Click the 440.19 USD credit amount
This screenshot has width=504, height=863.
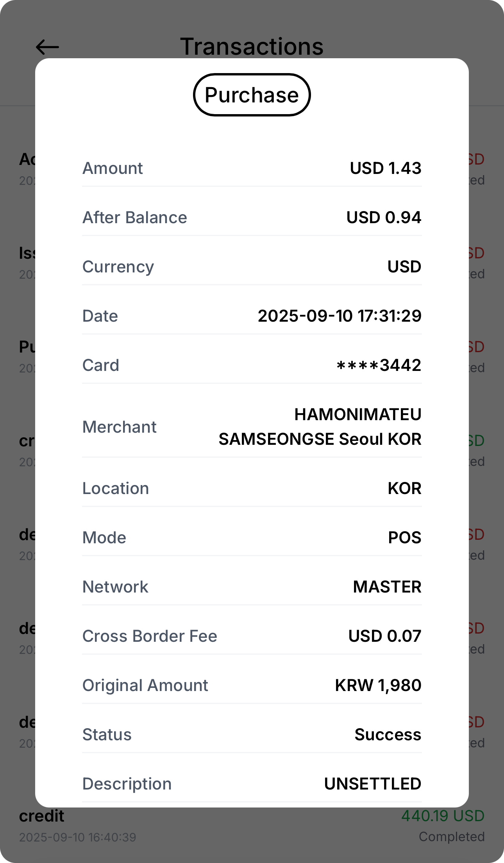click(443, 816)
